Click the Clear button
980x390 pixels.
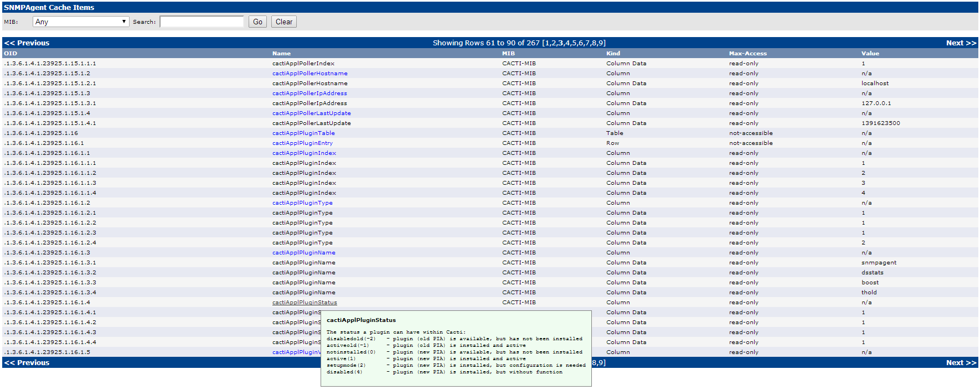[x=284, y=22]
